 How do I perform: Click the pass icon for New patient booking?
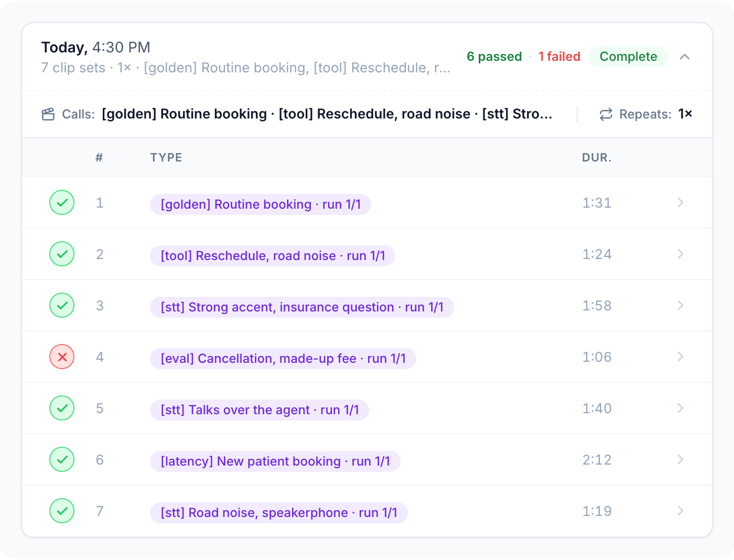pyautogui.click(x=62, y=459)
